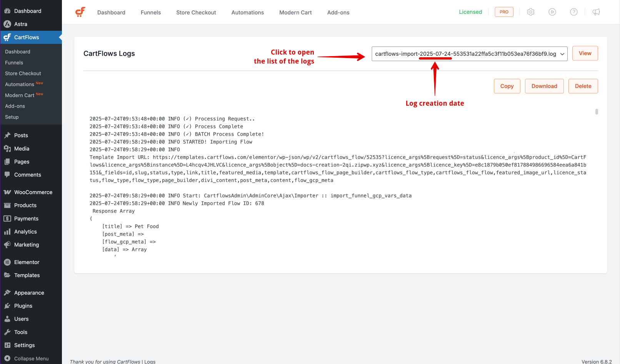
Task: Open the log file selection dropdown
Action: coord(469,54)
